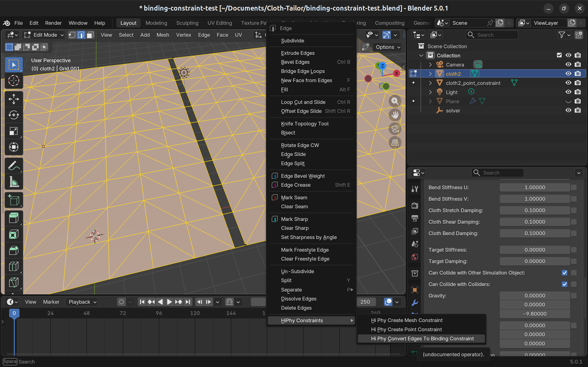
Task: Click the Bend Stiffness U value field
Action: click(534, 187)
